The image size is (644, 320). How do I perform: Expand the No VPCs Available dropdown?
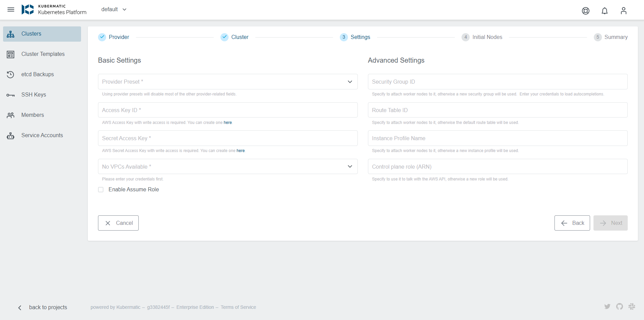[x=228, y=167]
